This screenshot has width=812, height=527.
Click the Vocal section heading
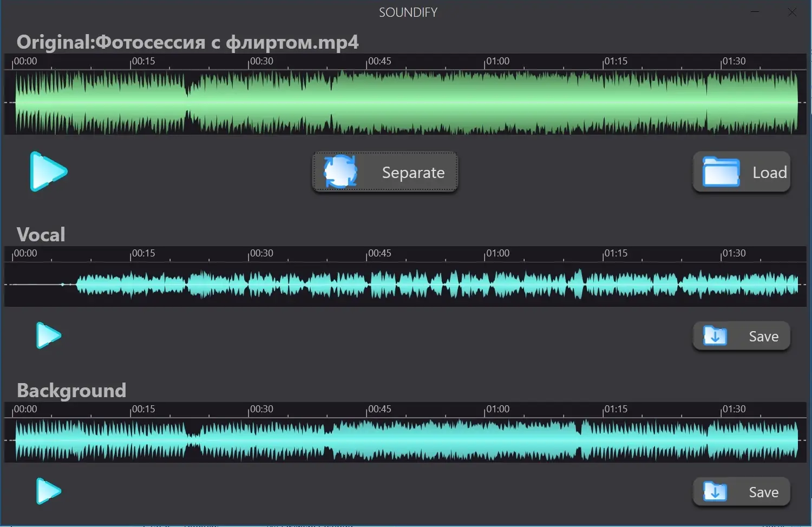tap(41, 235)
